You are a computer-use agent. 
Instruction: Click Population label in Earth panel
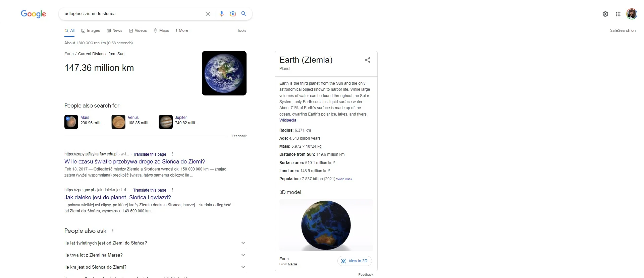(x=290, y=179)
